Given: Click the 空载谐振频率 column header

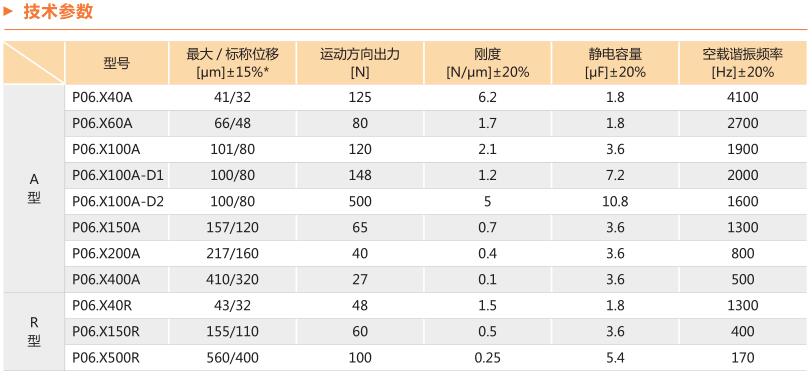Looking at the screenshot, I should 743,63.
